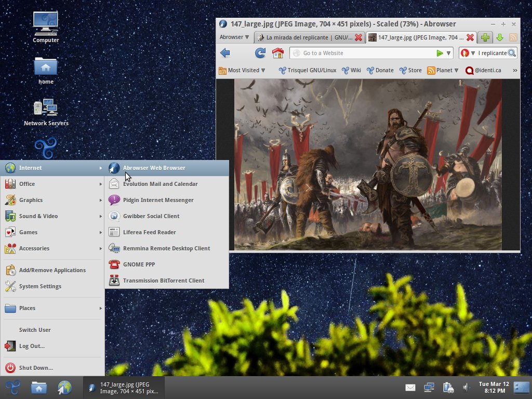
Task: Click the green go arrow in the address bar
Action: tap(440, 54)
